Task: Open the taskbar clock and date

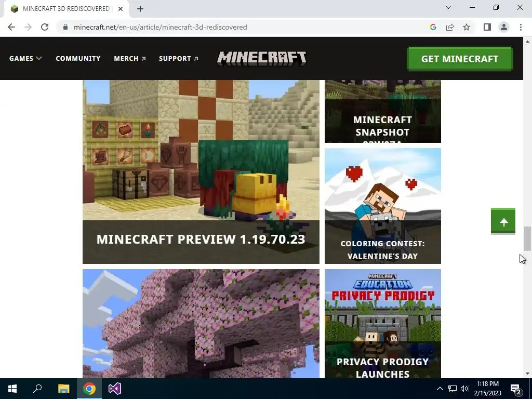Action: click(487, 389)
